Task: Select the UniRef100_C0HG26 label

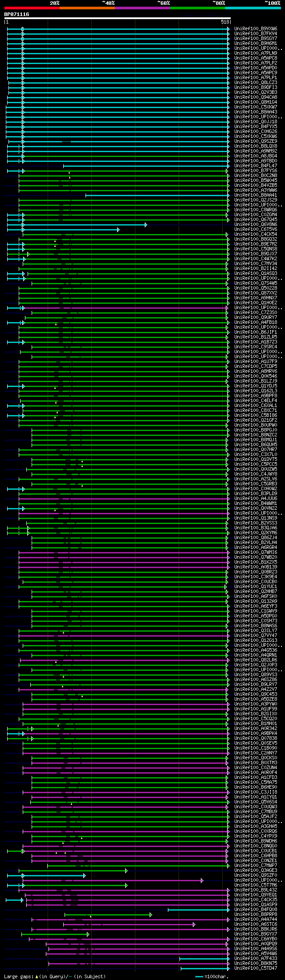Action: (x=256, y=132)
